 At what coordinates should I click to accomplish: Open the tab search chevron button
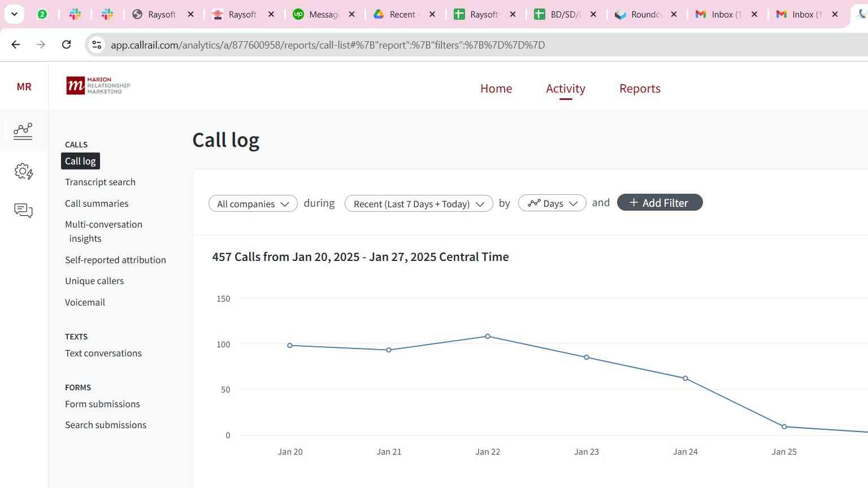(x=14, y=14)
